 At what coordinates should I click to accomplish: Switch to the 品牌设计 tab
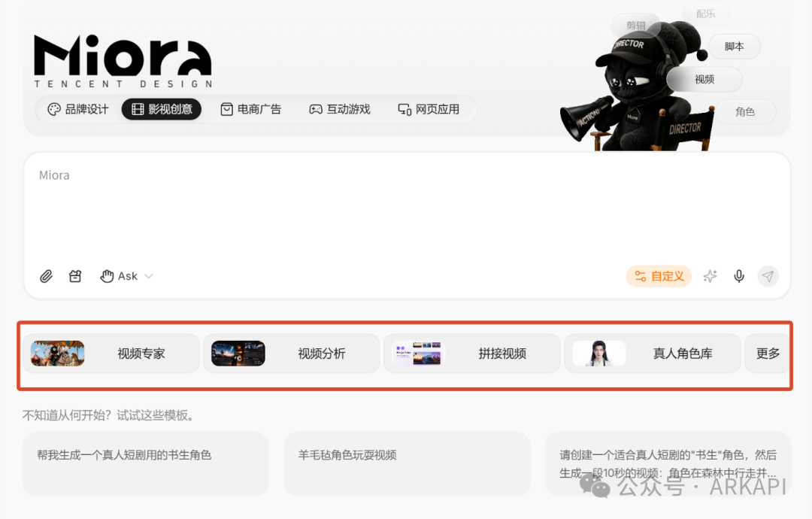click(78, 109)
